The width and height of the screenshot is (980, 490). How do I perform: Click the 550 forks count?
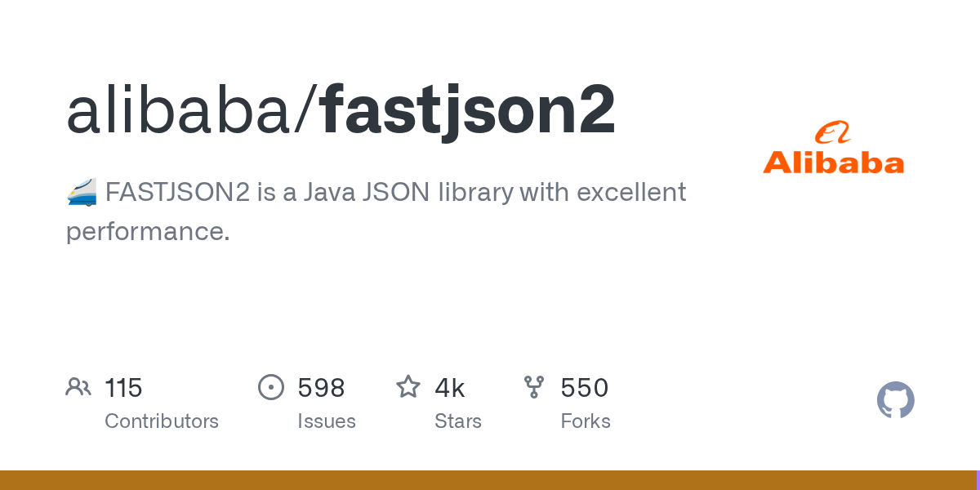coord(585,388)
